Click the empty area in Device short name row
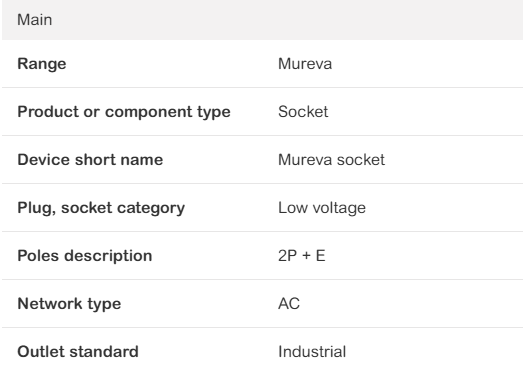This screenshot has width=523, height=373. [454, 159]
